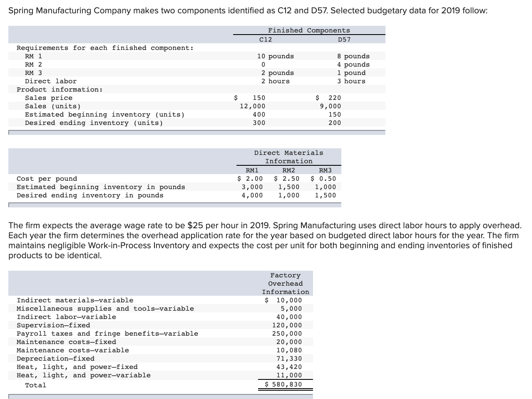Select the 'D57' column header

(344, 40)
